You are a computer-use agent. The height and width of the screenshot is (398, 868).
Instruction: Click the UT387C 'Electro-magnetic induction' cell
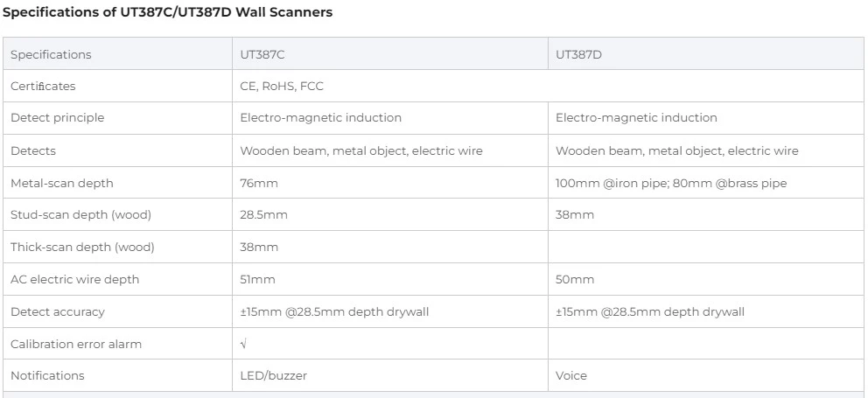click(321, 117)
